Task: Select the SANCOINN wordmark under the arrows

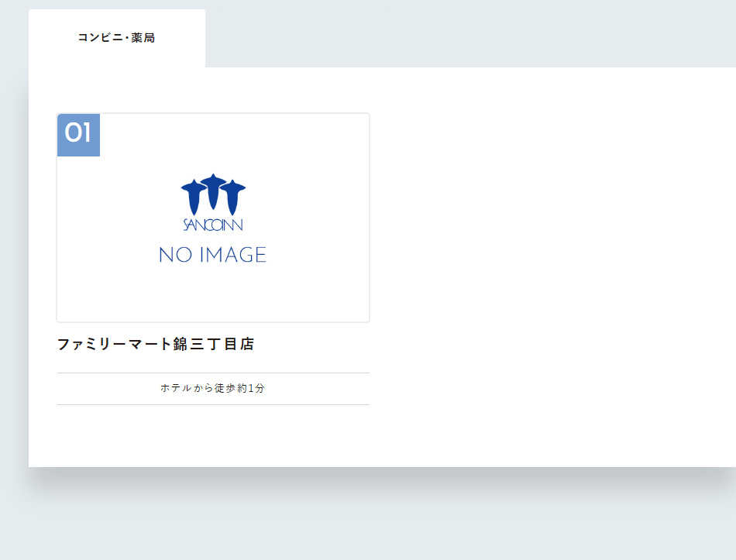Action: 212,223
